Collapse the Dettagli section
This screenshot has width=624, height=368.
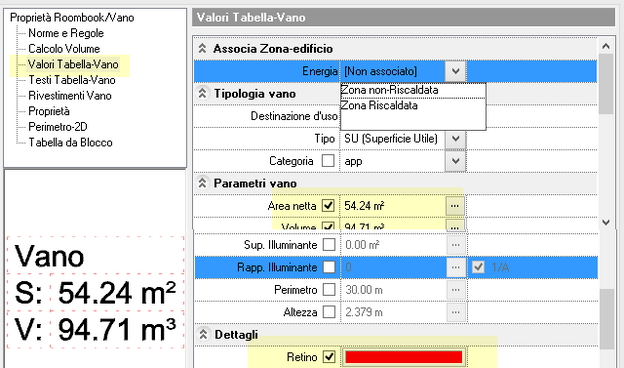click(203, 334)
